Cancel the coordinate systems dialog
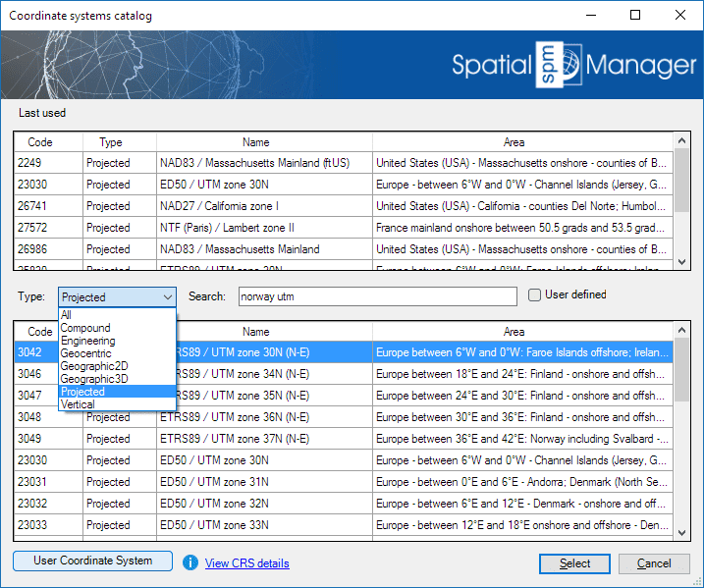This screenshot has height=588, width=704. pos(654,563)
